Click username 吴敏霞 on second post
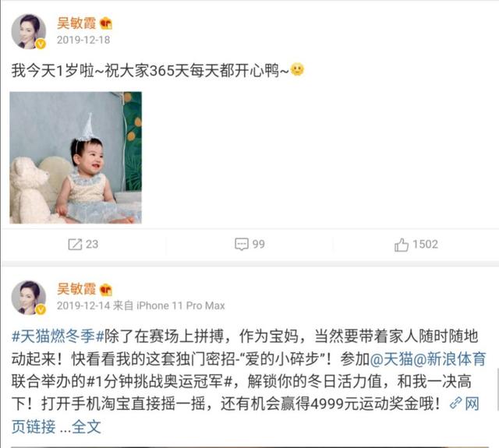Screen dimensions: 499x448 pos(76,289)
